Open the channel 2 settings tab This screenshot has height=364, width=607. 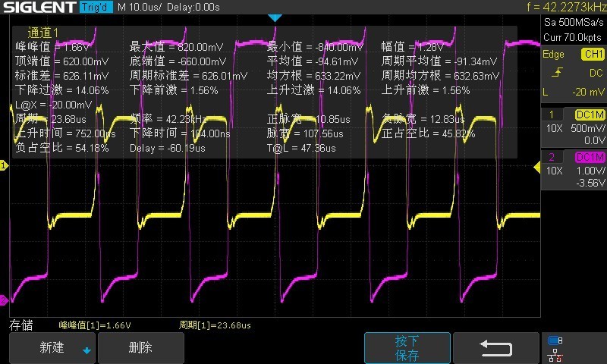point(551,157)
